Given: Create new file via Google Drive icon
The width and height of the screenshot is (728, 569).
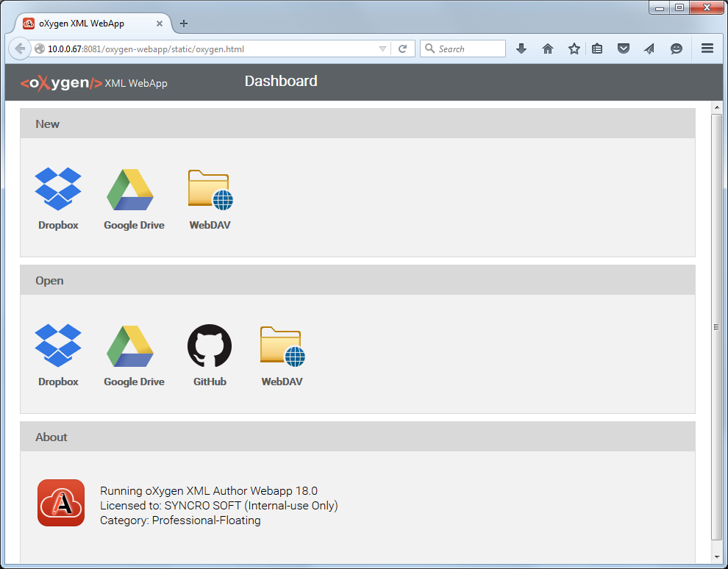Looking at the screenshot, I should (130, 190).
